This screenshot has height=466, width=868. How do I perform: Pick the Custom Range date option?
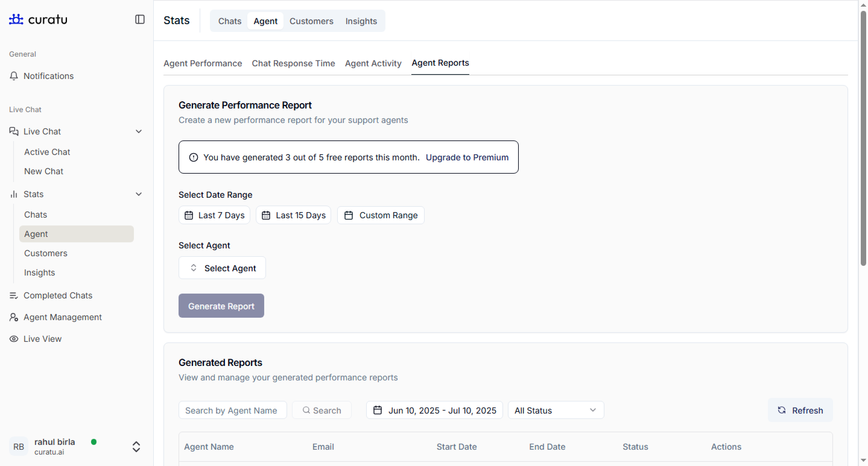coord(381,215)
